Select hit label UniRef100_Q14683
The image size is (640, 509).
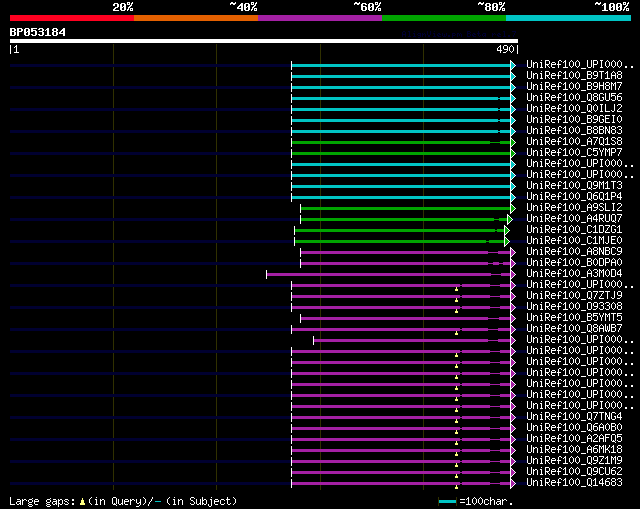tap(574, 483)
